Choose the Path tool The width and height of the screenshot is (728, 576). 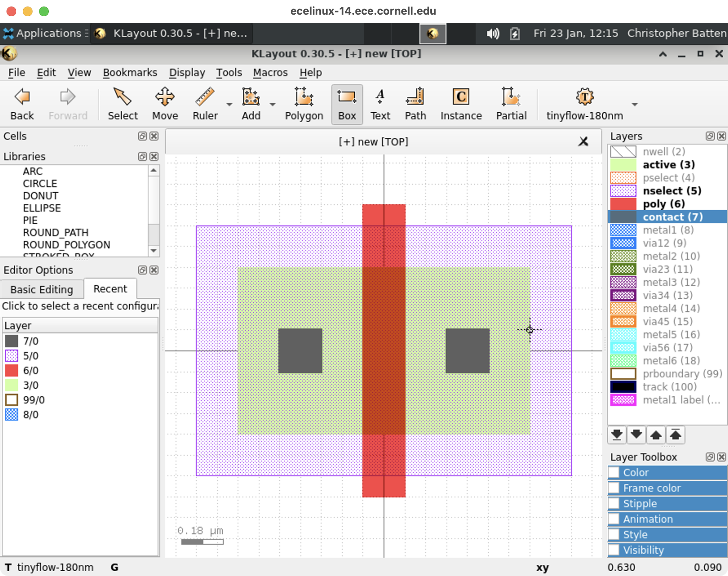click(415, 104)
